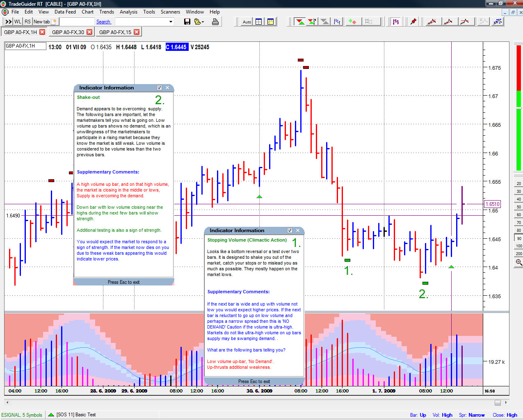Open the Trends menu
The height and width of the screenshot is (420, 523).
[107, 12]
